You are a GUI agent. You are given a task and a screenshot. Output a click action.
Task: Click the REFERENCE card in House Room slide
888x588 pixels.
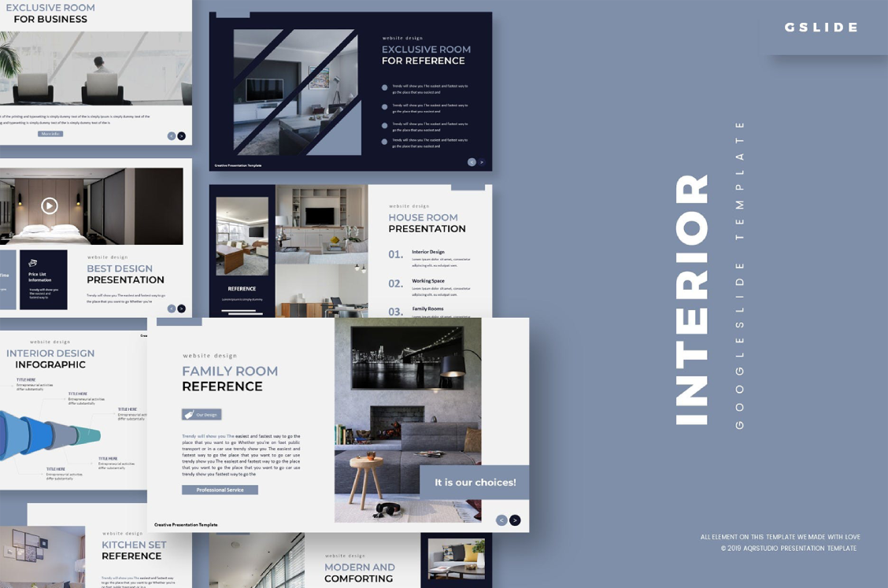[x=242, y=289]
